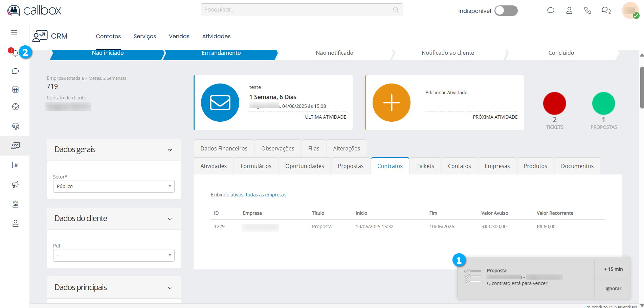644x308 pixels.
Task: Click the orange add activity plus icon
Action: point(391,102)
